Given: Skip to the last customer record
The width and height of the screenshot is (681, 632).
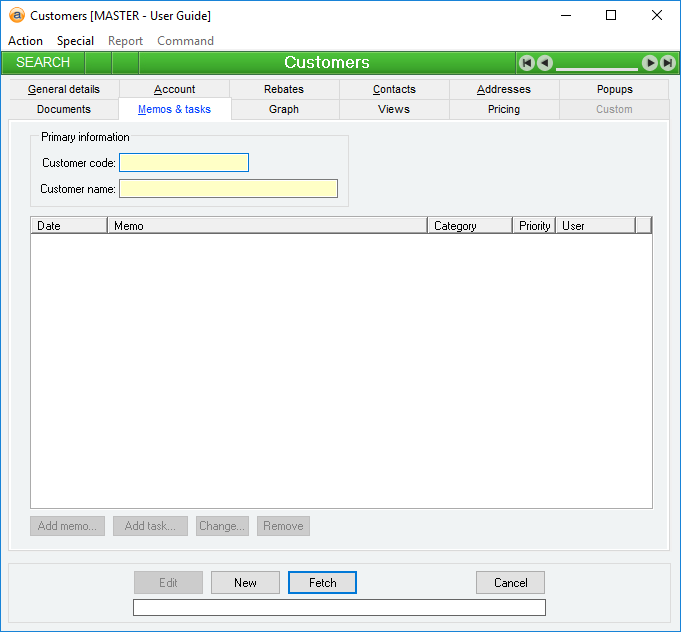Looking at the screenshot, I should 667,63.
